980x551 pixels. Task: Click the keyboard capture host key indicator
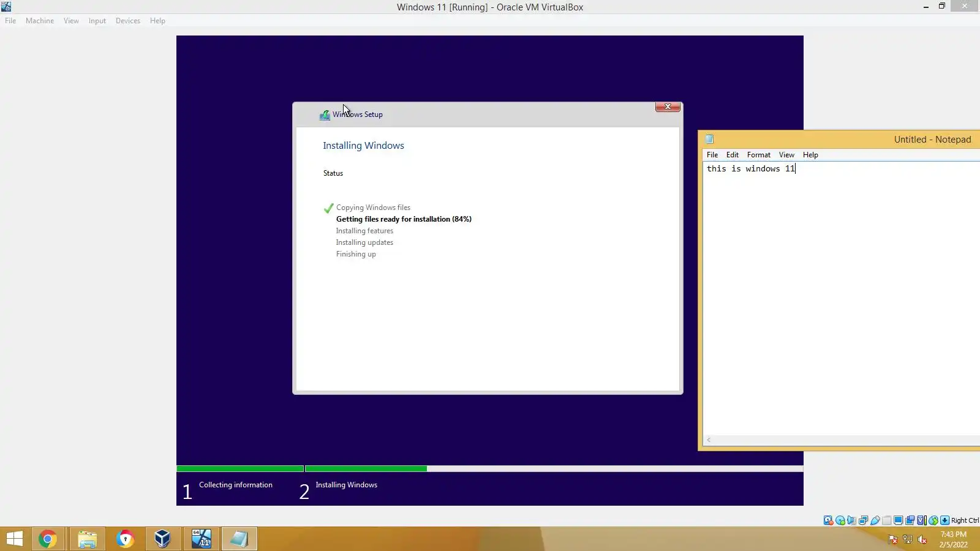[945, 520]
